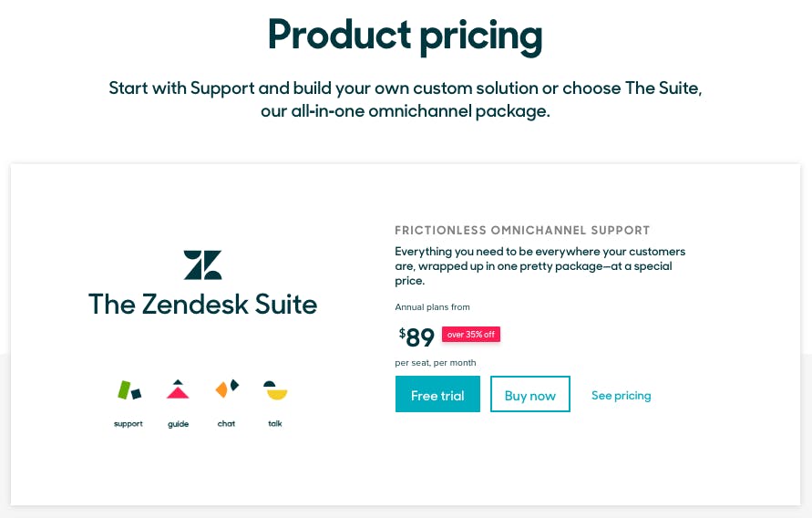The image size is (812, 518).
Task: Click the $89 price figure
Action: pos(416,337)
